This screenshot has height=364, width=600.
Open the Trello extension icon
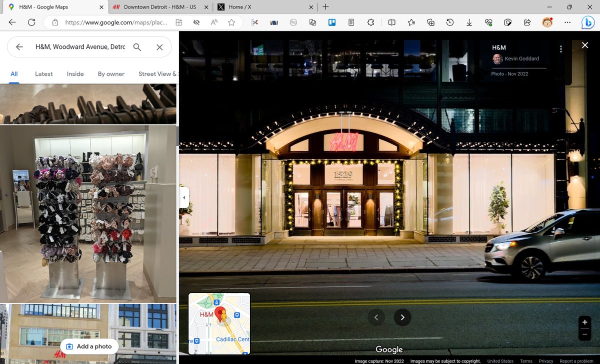(331, 22)
